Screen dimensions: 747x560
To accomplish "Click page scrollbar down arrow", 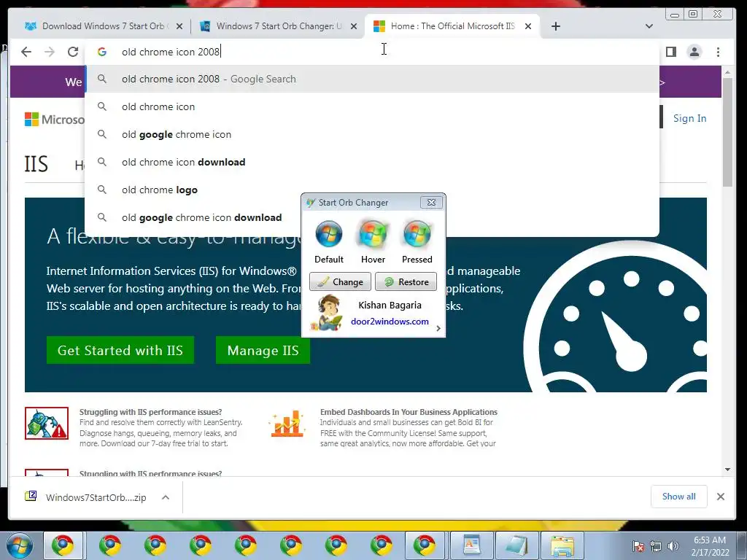I will tap(727, 470).
